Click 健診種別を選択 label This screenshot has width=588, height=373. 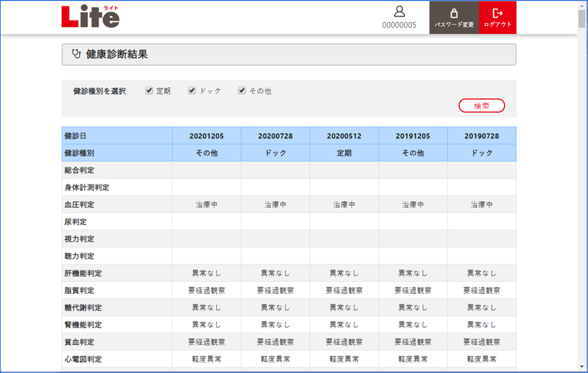(x=99, y=91)
